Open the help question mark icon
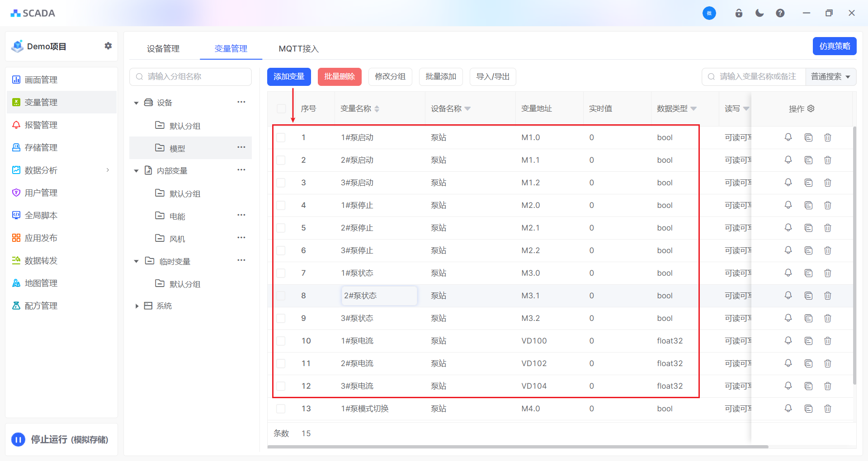The image size is (868, 461). [780, 13]
